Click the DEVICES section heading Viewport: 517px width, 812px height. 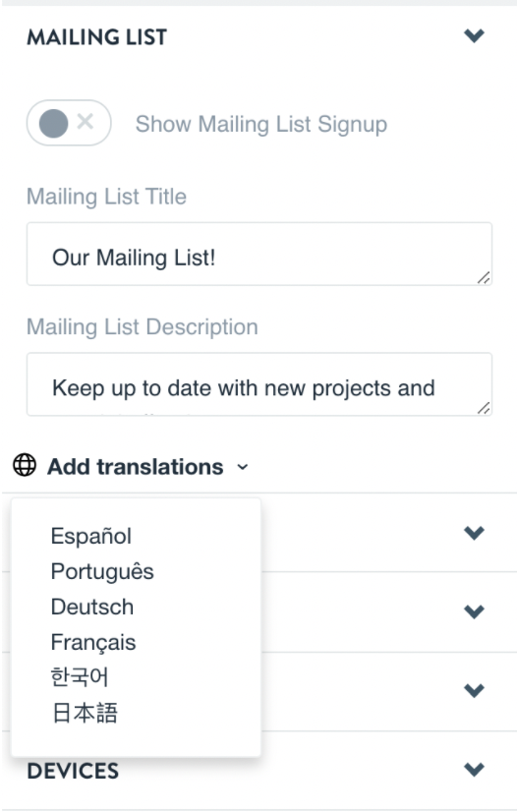(73, 771)
